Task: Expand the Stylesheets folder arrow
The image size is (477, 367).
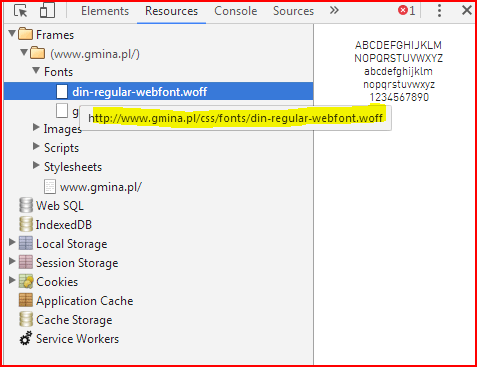Action: [x=36, y=165]
